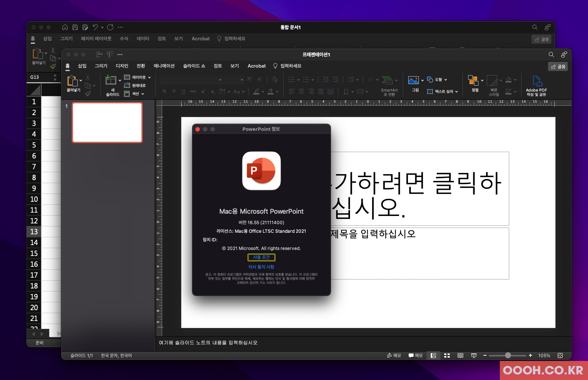Open the 수식 tab in Excel
Screen dimensions: 588x380
[124, 38]
